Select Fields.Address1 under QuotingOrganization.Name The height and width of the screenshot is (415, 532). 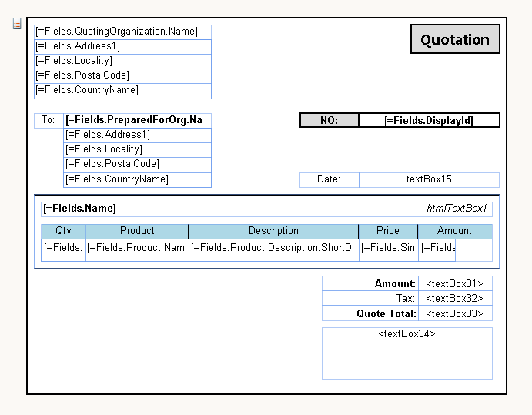(x=123, y=47)
